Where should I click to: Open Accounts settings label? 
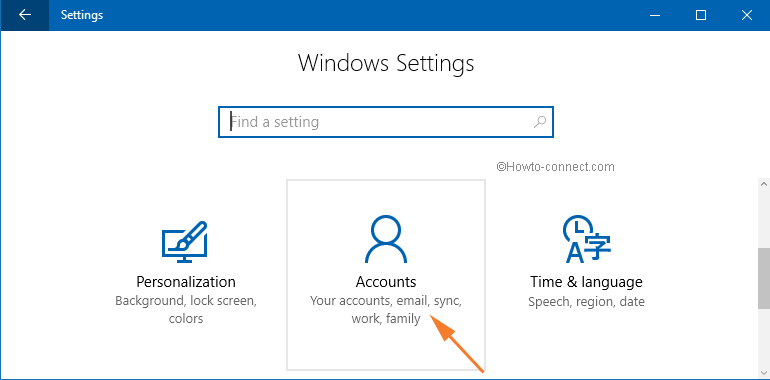pyautogui.click(x=386, y=282)
